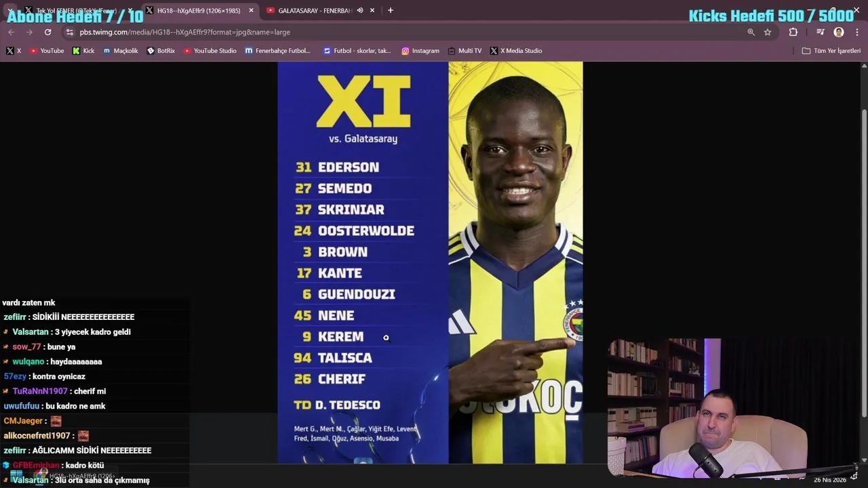Click EDERSON in the lineup
Screen dimensions: 868x488
[x=349, y=167]
